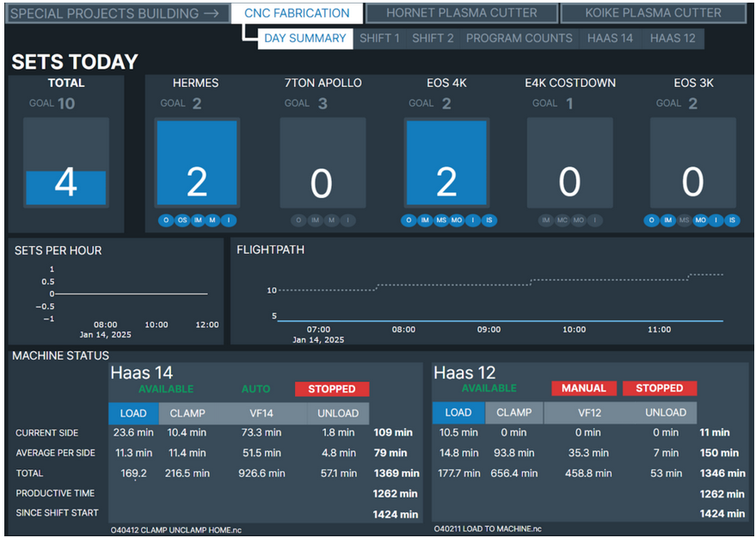
Task: Click the gray I badge under 7TON Apollo
Action: click(x=347, y=220)
